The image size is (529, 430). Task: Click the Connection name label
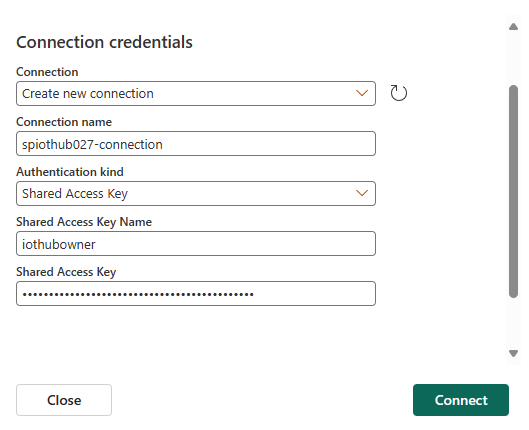(64, 122)
